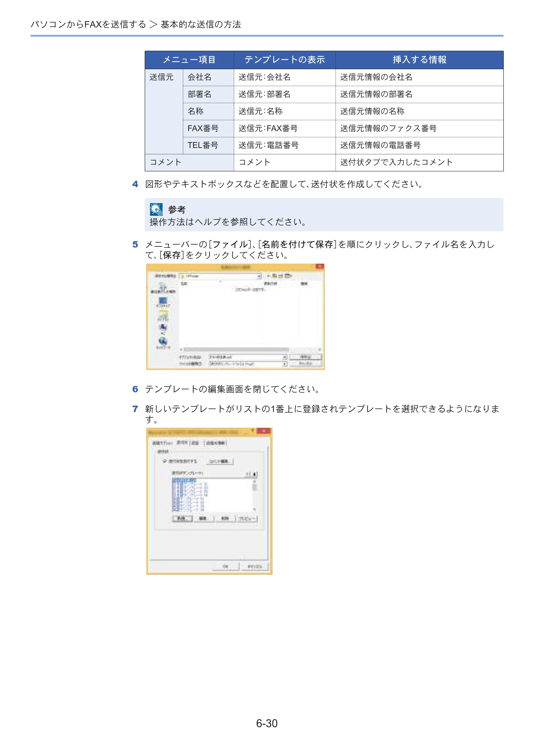Click the comment edit button beside checkbox
Image resolution: width=534 pixels, height=756 pixels.
[x=219, y=461]
